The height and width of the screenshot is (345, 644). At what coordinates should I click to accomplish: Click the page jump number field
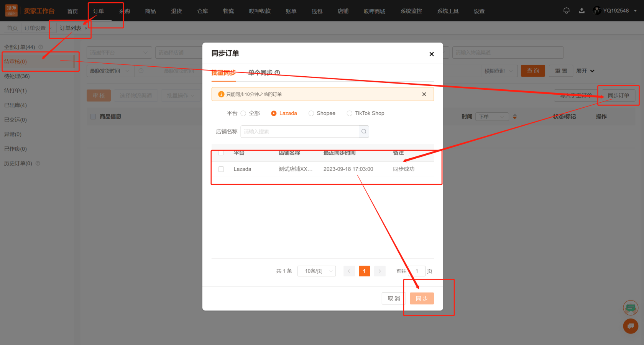417,271
